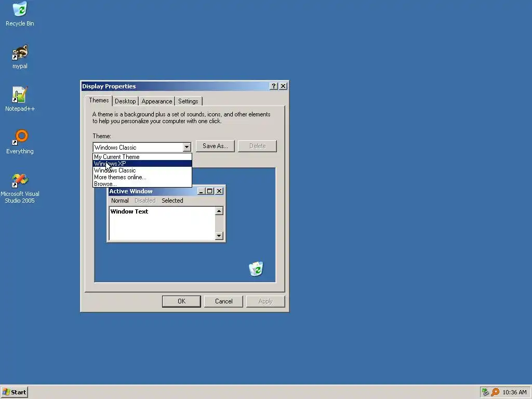Screen dimensions: 532x399
Task: Click the preview window maximize icon
Action: click(210, 191)
